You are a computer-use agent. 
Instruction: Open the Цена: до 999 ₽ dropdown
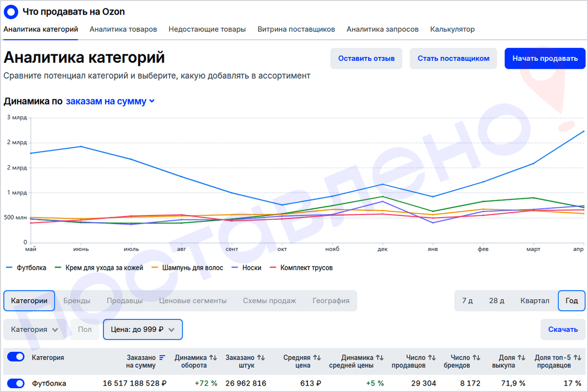tap(143, 329)
